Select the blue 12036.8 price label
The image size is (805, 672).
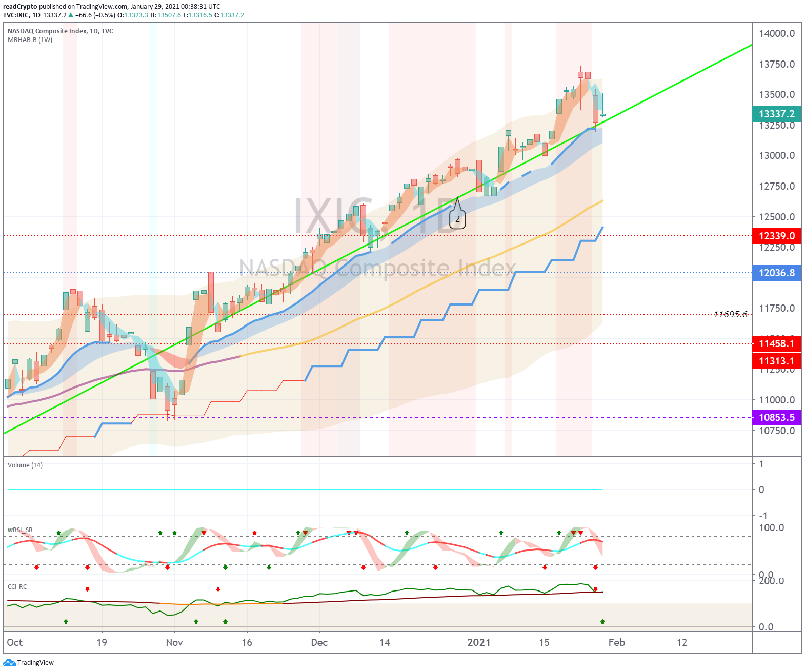(777, 273)
